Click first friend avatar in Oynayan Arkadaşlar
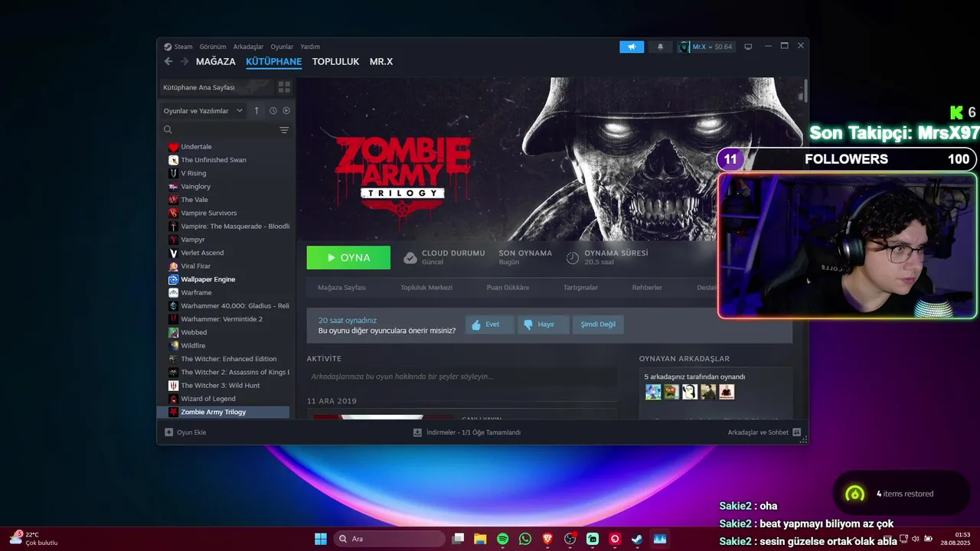This screenshot has height=551, width=980. tap(653, 392)
